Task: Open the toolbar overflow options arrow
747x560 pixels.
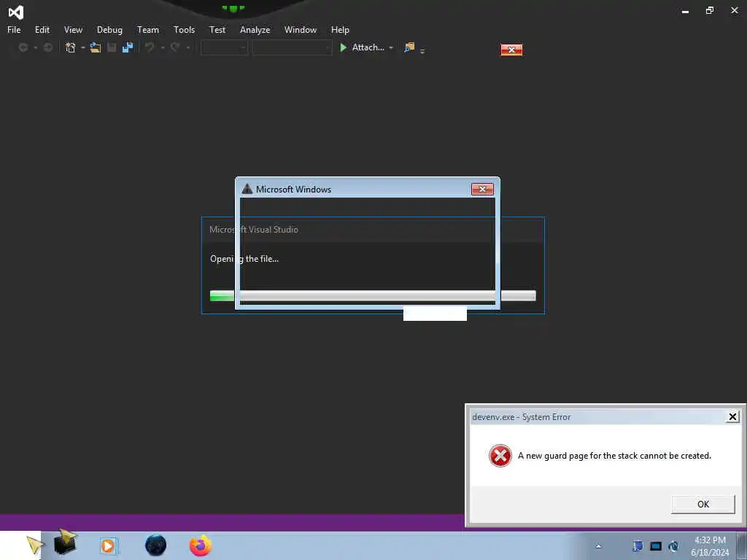Action: 422,50
